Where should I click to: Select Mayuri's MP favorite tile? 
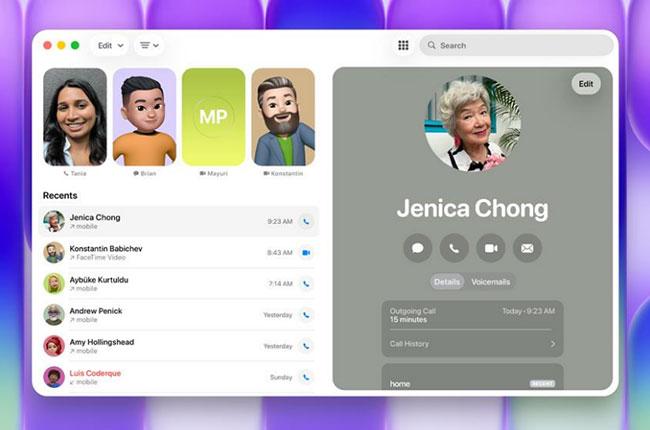[x=213, y=117]
